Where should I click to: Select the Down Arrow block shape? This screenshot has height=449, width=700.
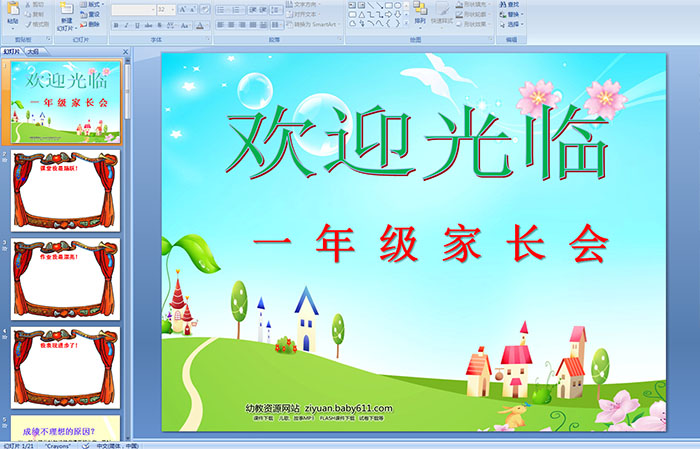coord(398,15)
